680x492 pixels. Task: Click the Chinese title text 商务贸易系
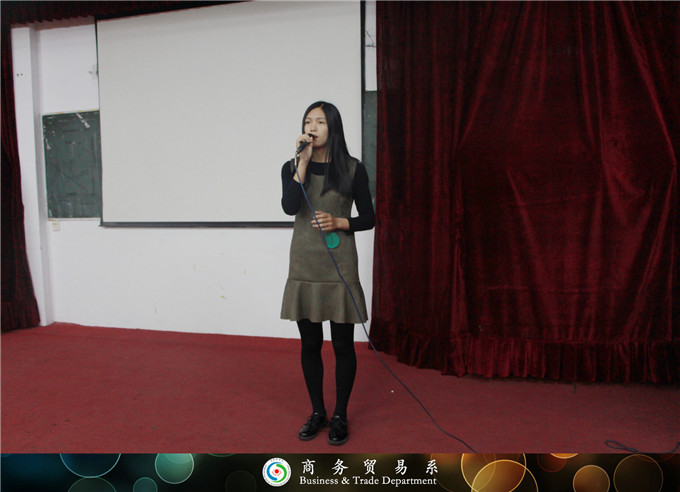369,467
